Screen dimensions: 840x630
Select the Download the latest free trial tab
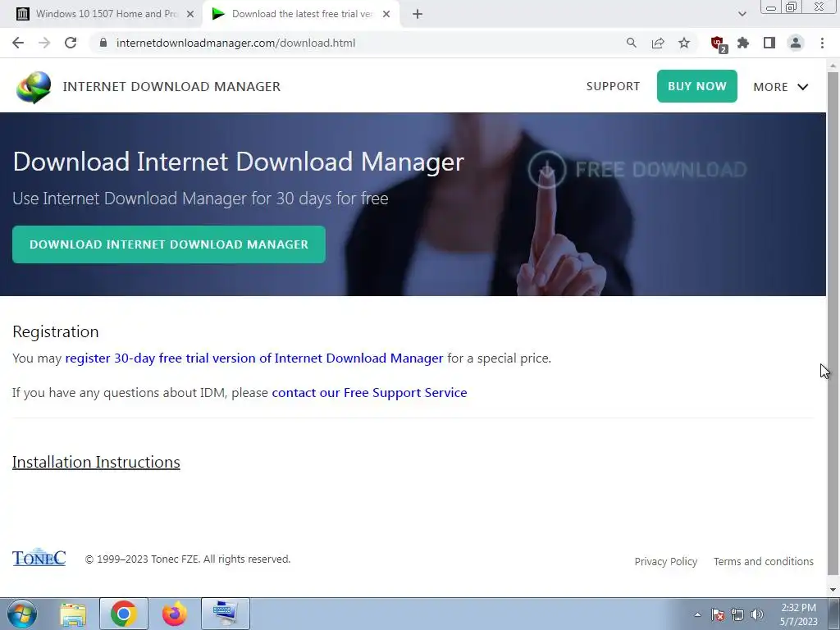pyautogui.click(x=302, y=14)
